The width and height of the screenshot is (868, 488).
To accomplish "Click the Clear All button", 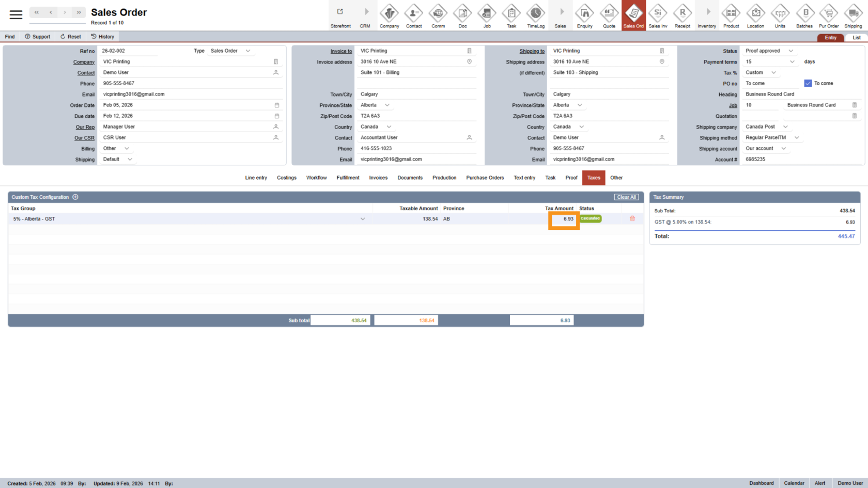I will click(626, 197).
